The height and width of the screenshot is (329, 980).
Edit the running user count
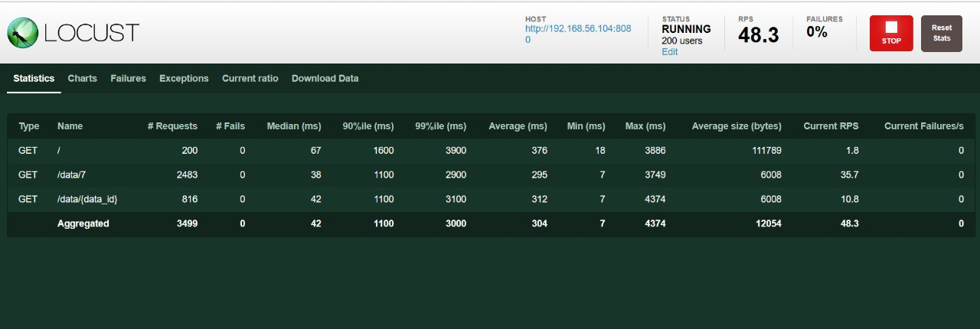click(670, 52)
